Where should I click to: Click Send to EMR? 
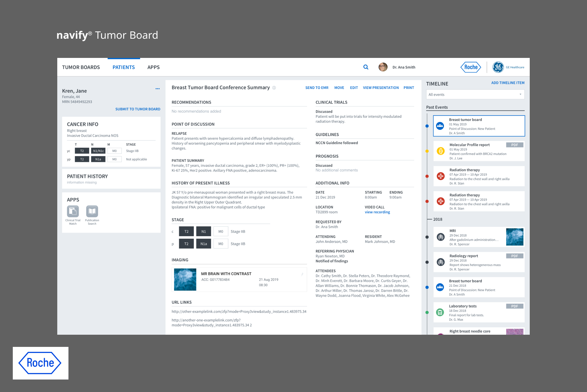(317, 88)
